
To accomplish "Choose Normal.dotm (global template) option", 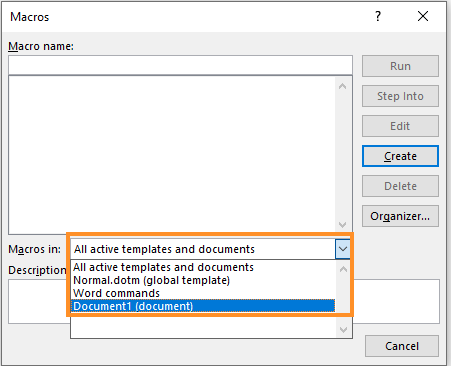I will coord(203,280).
